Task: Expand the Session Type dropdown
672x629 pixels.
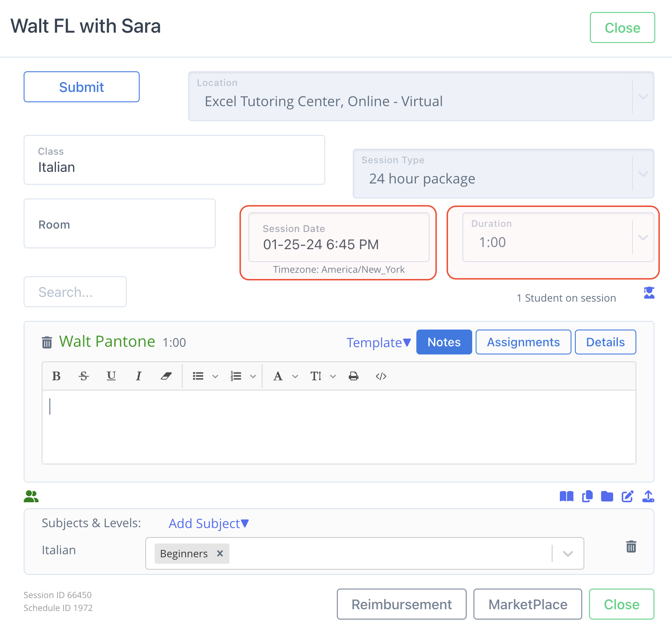Action: [x=643, y=174]
